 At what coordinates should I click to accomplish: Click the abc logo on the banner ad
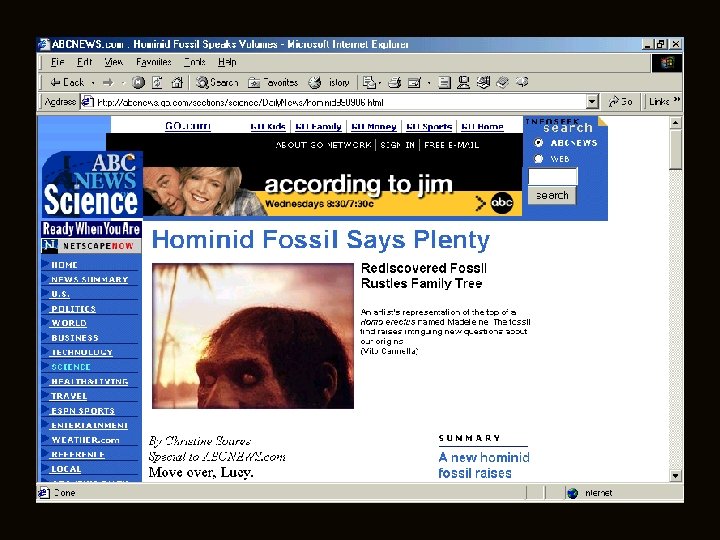coord(501,203)
